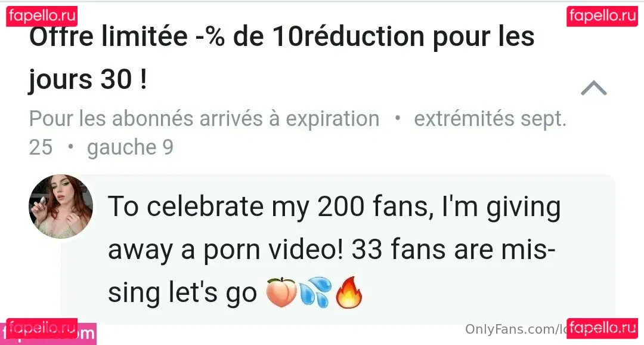Screen dimensions: 644x345
Task: Click the "33 fans are mis-" text
Action: tap(453, 251)
